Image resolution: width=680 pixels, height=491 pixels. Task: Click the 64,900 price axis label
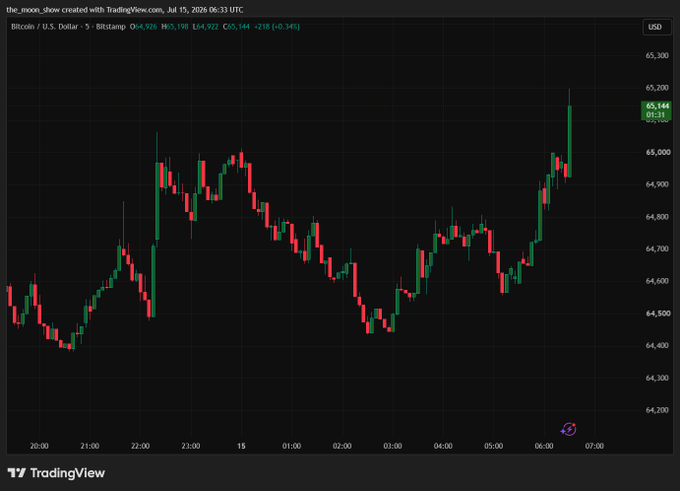tap(657, 184)
